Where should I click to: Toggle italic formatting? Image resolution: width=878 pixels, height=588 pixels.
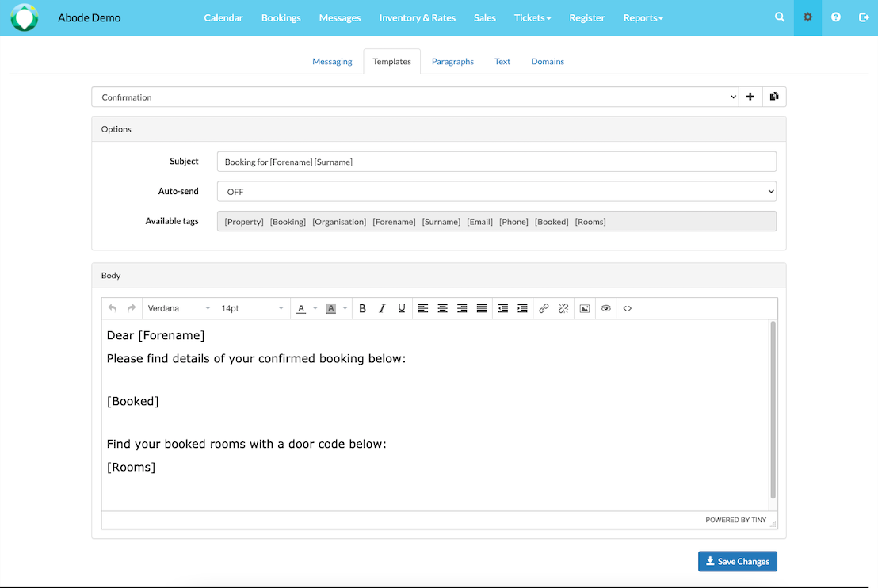(x=382, y=308)
